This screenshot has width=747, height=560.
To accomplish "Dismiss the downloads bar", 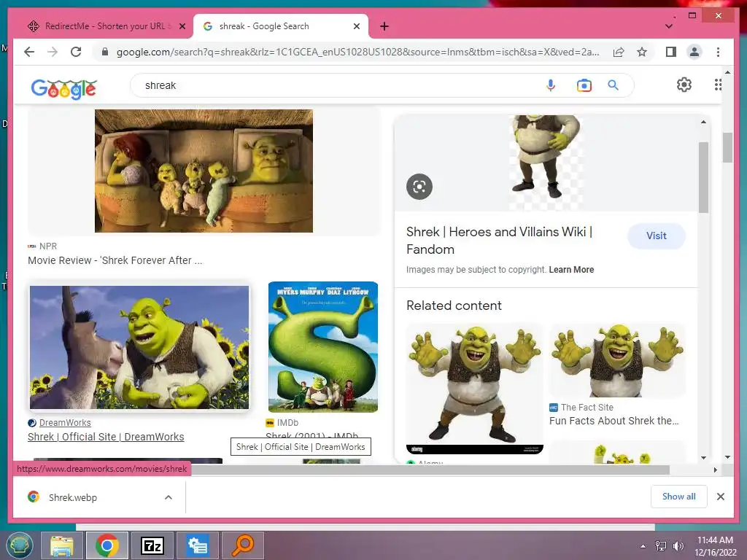I will tap(720, 497).
